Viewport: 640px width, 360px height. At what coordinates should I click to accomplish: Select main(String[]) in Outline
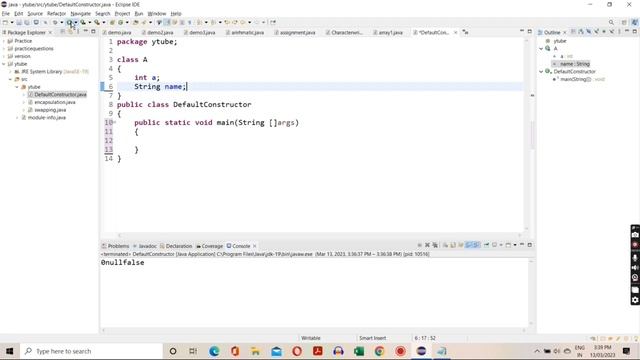pyautogui.click(x=576, y=79)
